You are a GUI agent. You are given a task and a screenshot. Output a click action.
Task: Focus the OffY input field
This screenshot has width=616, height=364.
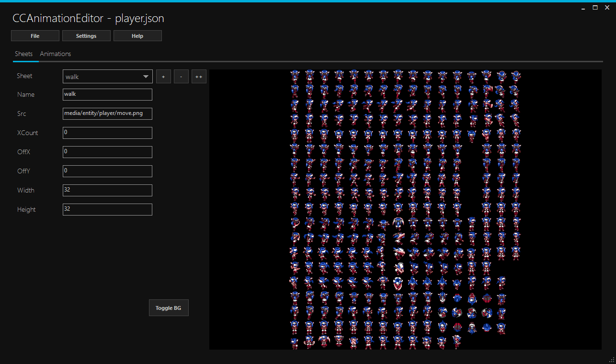click(107, 171)
